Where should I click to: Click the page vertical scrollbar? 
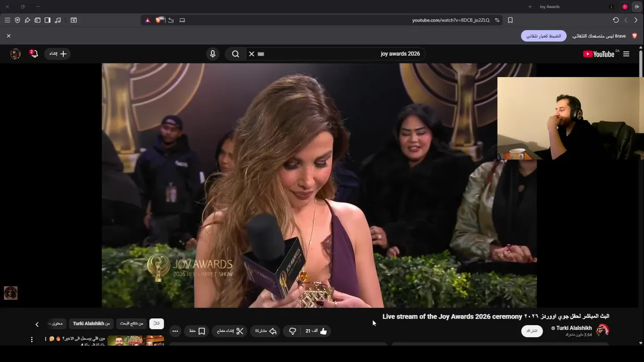tap(640, 196)
